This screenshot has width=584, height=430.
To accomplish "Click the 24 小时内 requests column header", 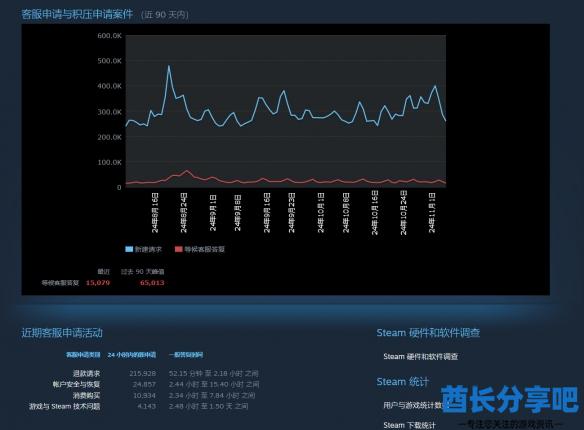I will [x=132, y=355].
